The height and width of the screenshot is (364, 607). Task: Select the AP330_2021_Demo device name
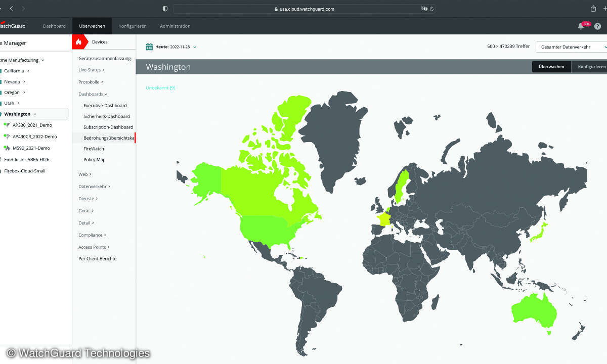point(32,125)
